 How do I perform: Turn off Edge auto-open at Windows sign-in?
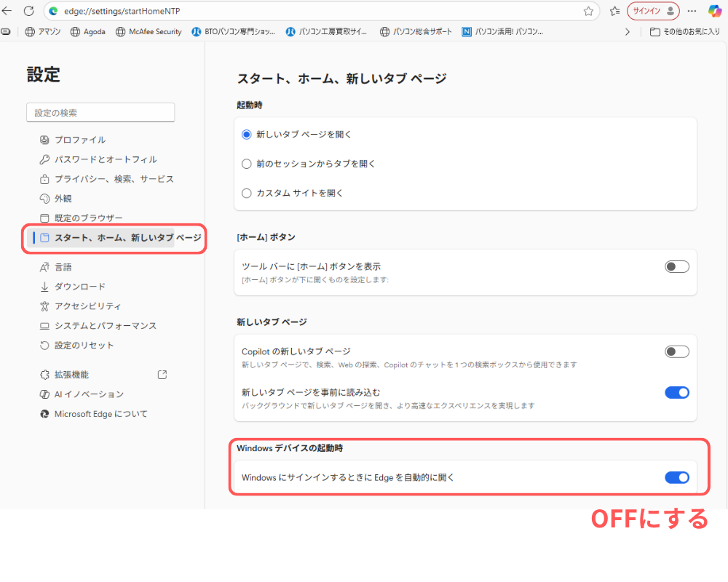pyautogui.click(x=676, y=477)
